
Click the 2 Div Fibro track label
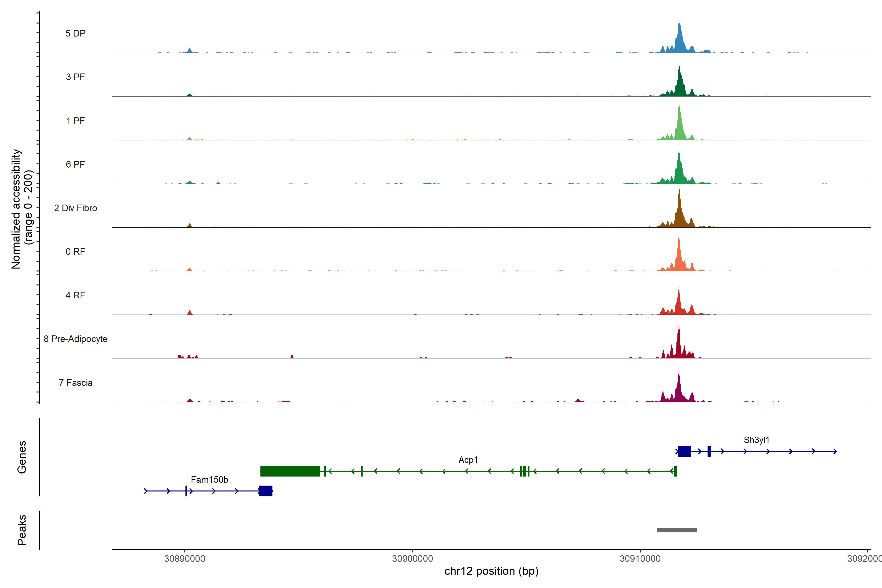point(75,208)
